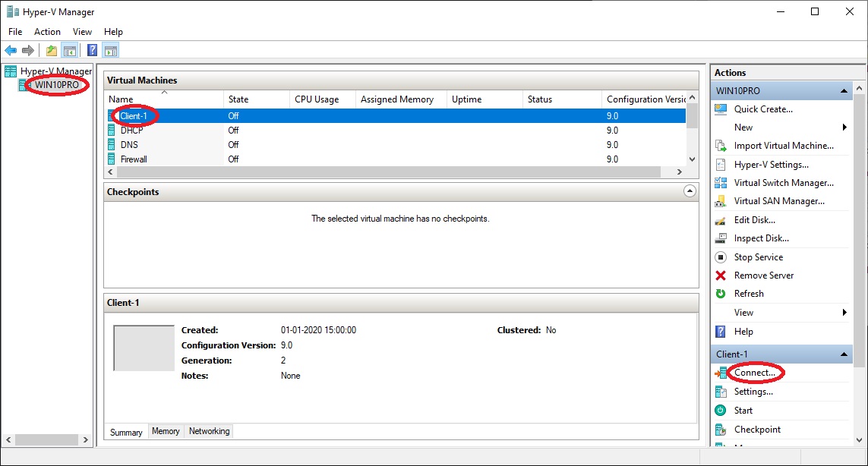
Task: Sort by the Name column header
Action: pyautogui.click(x=164, y=99)
